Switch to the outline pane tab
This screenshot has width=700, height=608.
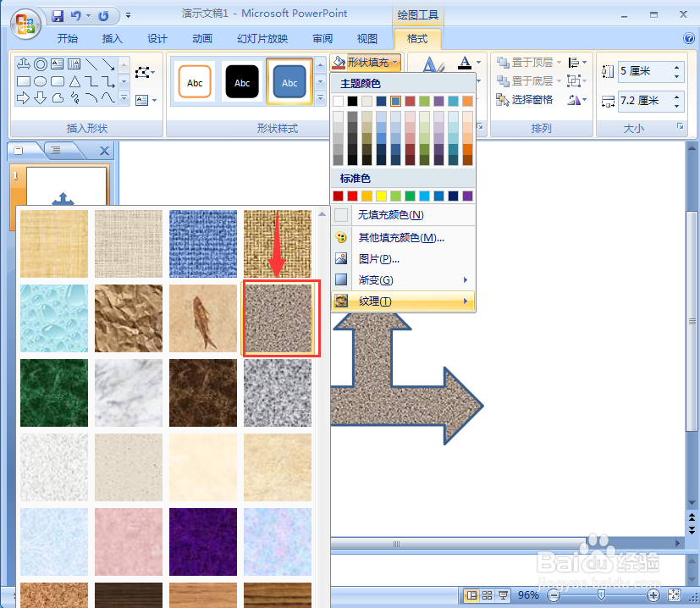pos(56,151)
